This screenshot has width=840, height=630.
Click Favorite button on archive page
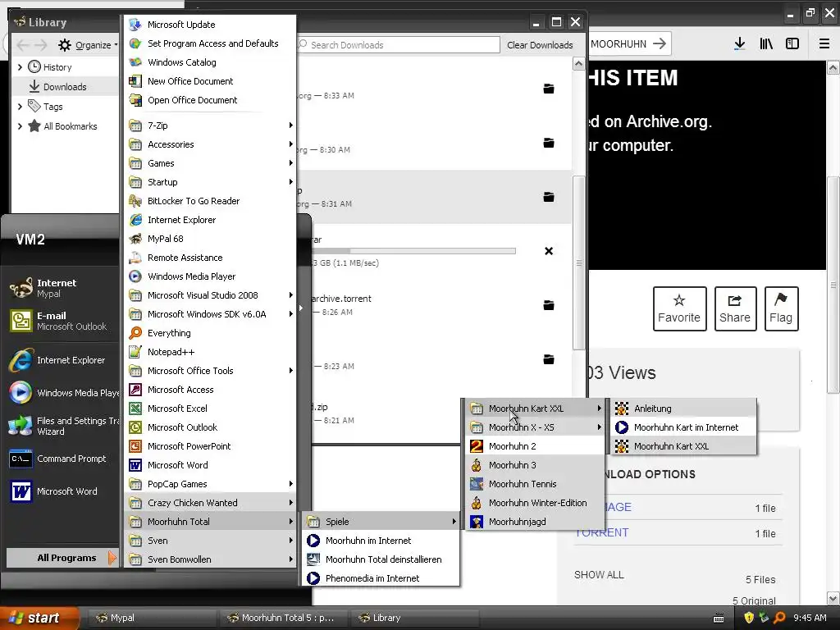click(679, 308)
